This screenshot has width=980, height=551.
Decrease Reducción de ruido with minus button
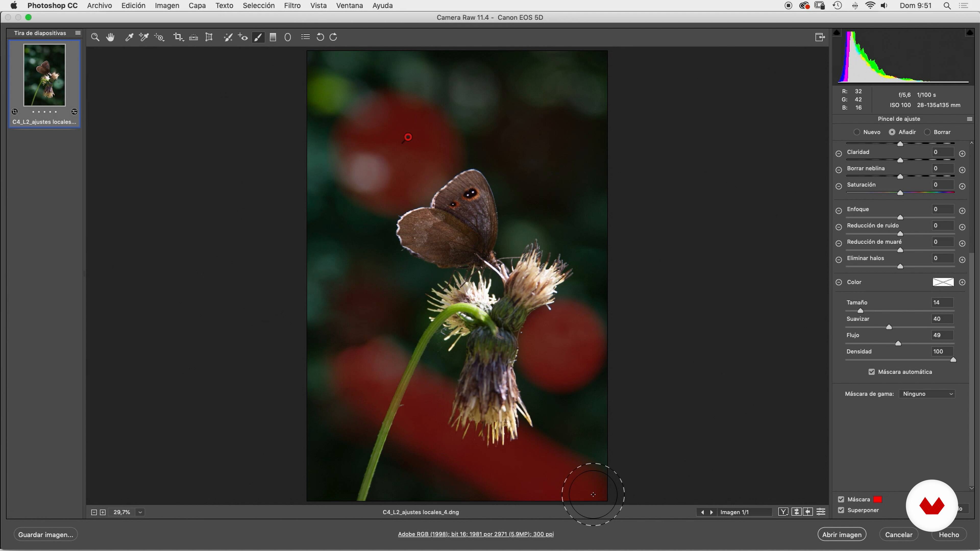838,227
